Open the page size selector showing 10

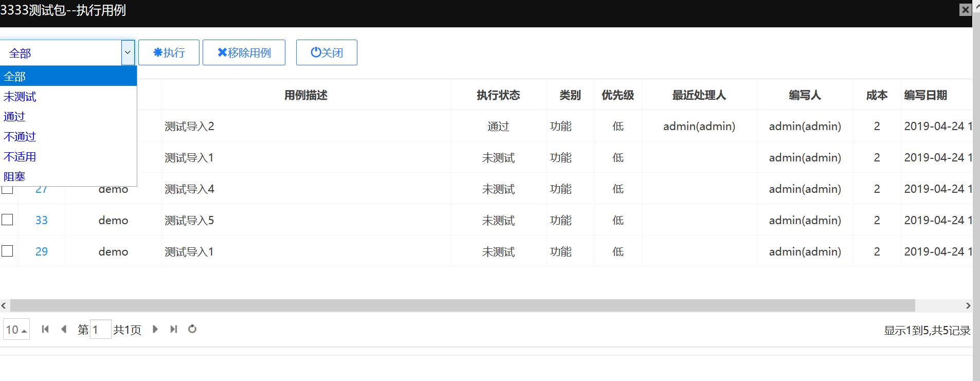(16, 330)
